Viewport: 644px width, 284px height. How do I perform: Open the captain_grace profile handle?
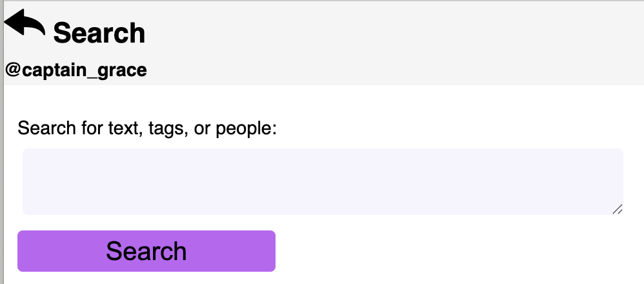tap(76, 70)
